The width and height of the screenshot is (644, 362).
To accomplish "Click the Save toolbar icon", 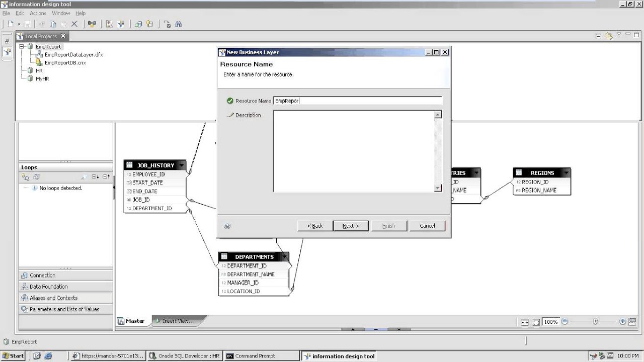I will coord(28,24).
